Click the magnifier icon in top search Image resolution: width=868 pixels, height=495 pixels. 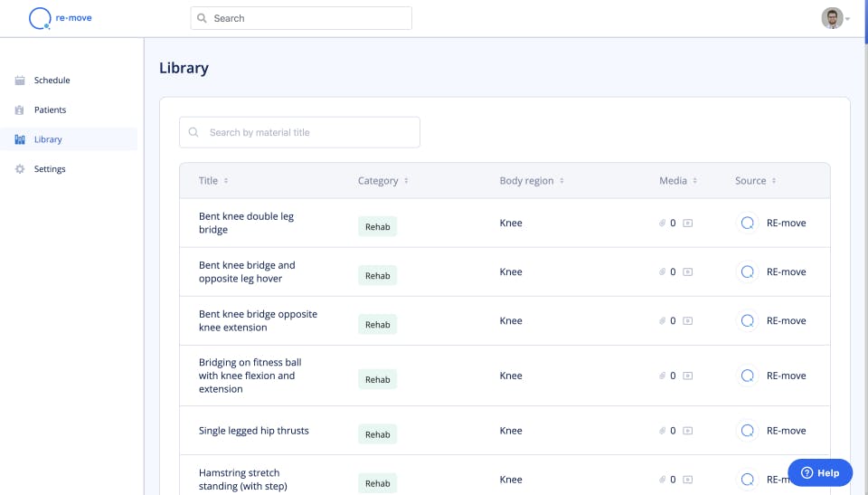[x=202, y=18]
